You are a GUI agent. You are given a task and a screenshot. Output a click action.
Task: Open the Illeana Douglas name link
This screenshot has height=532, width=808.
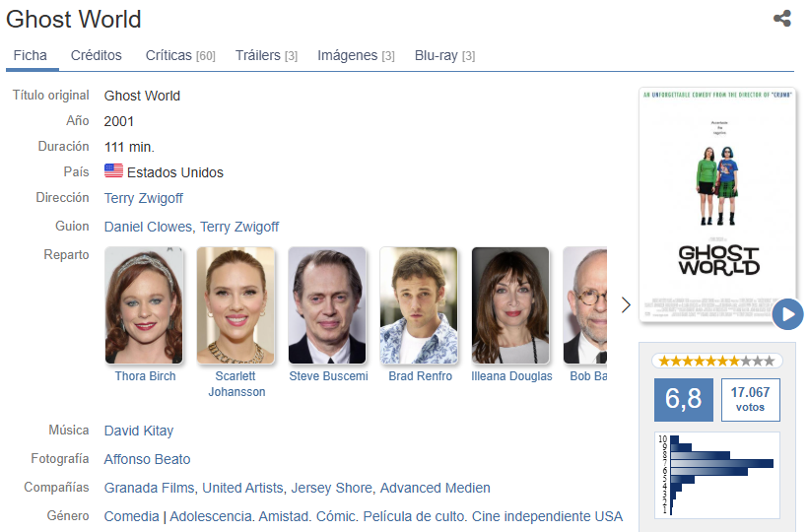511,376
